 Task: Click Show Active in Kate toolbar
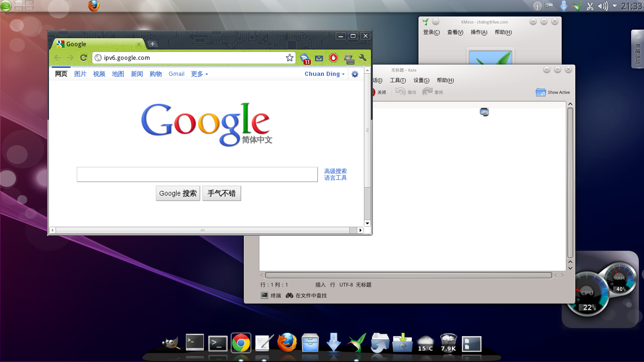coord(553,92)
